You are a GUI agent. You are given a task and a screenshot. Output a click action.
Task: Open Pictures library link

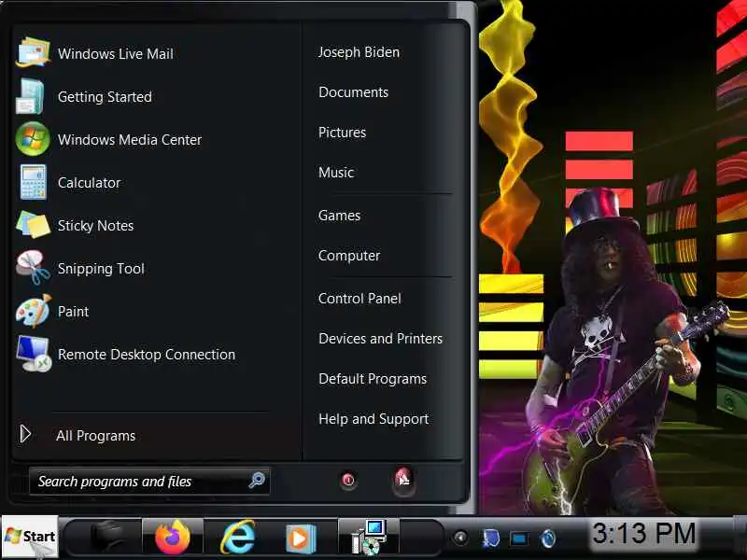tap(342, 132)
